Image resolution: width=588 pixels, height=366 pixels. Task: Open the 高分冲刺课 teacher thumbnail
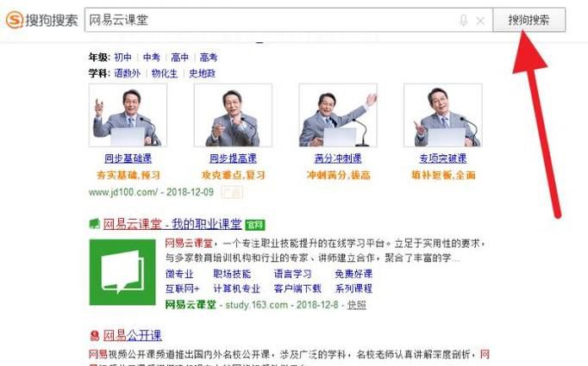[x=338, y=115]
